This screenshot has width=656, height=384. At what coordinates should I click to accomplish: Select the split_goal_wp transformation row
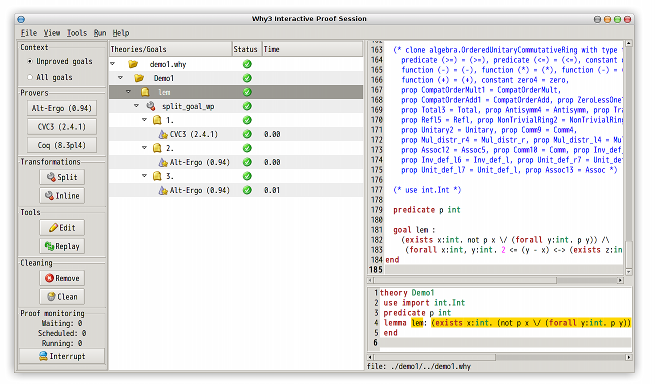236,106
